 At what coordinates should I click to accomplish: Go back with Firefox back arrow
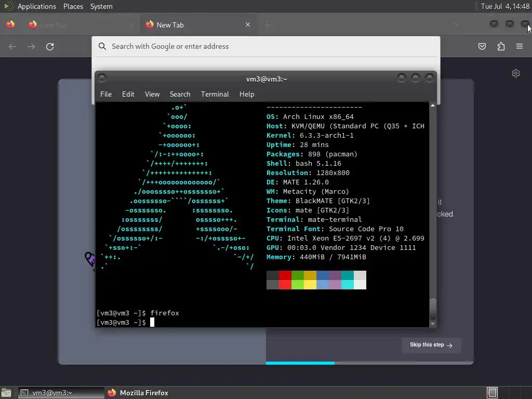(12, 46)
